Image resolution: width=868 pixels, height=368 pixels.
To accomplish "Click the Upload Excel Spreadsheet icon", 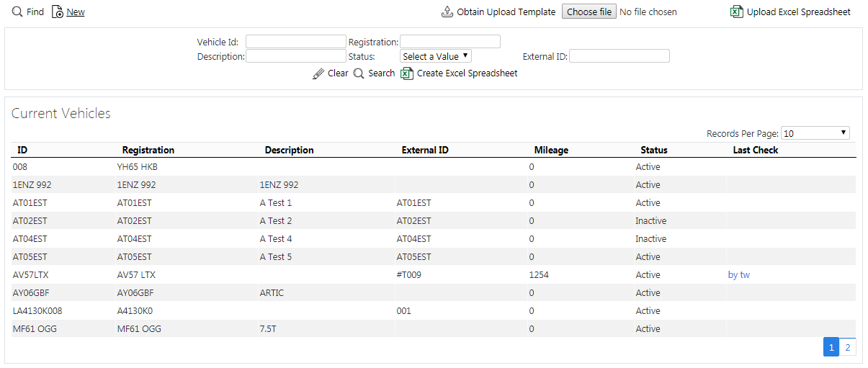I will click(737, 12).
